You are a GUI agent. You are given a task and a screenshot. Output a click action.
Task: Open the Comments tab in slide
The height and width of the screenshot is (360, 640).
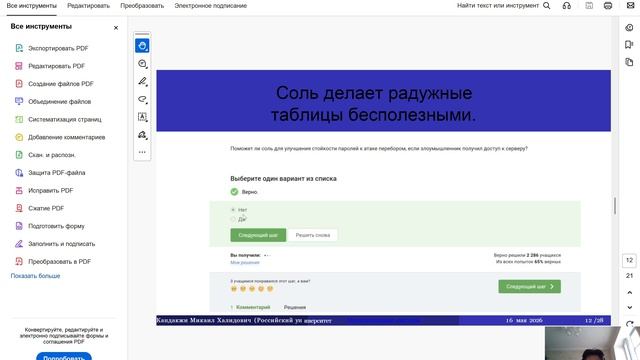[x=251, y=307]
